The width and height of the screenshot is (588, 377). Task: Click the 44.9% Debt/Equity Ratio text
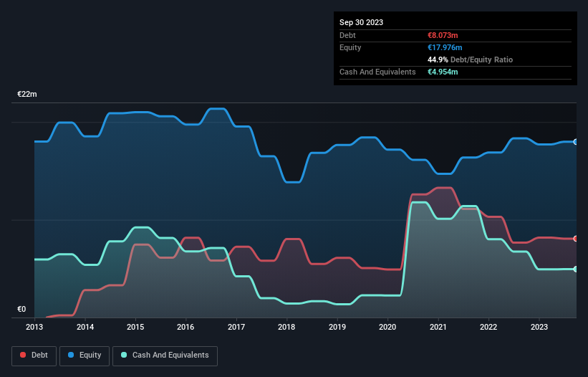[x=470, y=59]
